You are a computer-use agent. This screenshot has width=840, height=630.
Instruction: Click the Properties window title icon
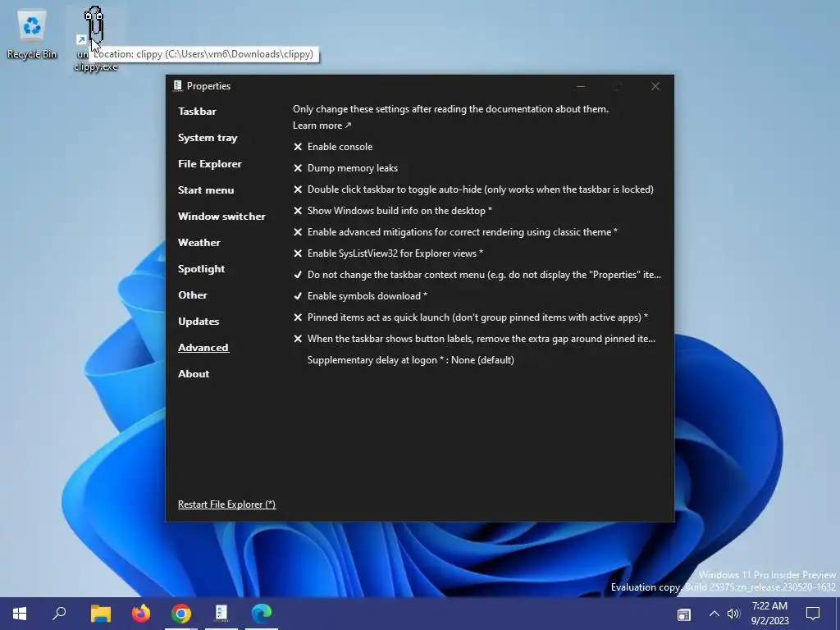(x=178, y=85)
